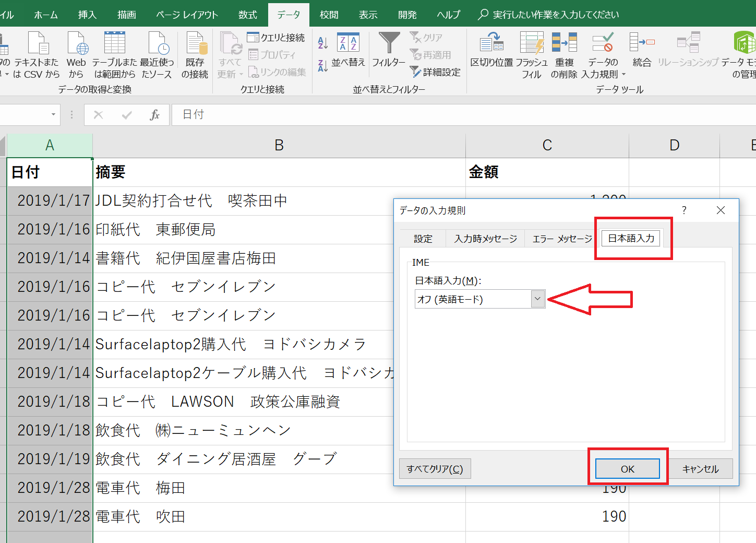Screen dimensions: 756x543
Task: Open the 並べ替え sort dialog
Action: [x=348, y=51]
